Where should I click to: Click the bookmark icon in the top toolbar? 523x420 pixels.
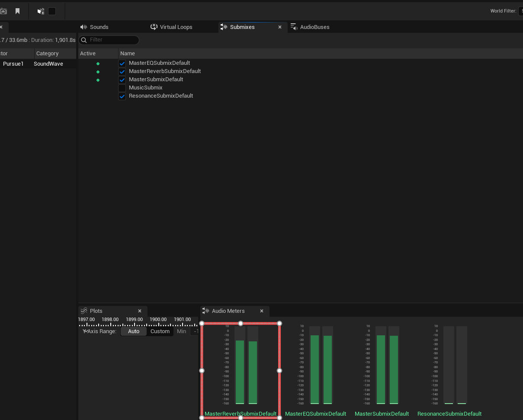coord(17,11)
